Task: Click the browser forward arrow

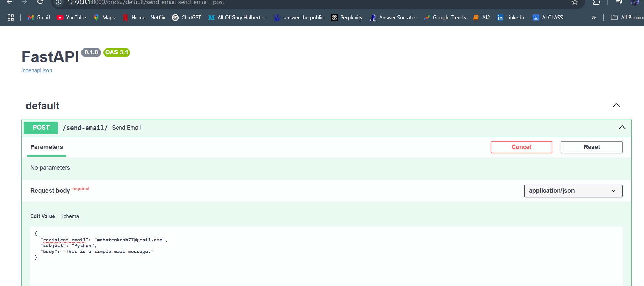Action: [24, 2]
